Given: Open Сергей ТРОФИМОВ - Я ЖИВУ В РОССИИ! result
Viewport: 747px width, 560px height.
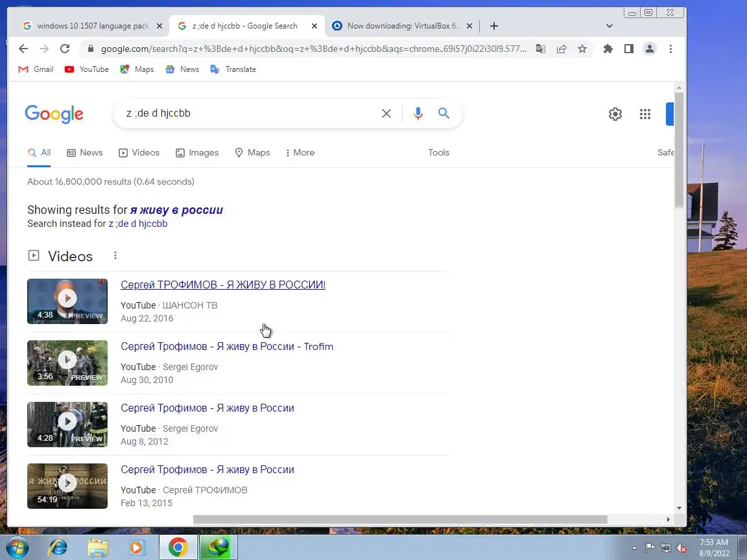Looking at the screenshot, I should click(x=223, y=285).
